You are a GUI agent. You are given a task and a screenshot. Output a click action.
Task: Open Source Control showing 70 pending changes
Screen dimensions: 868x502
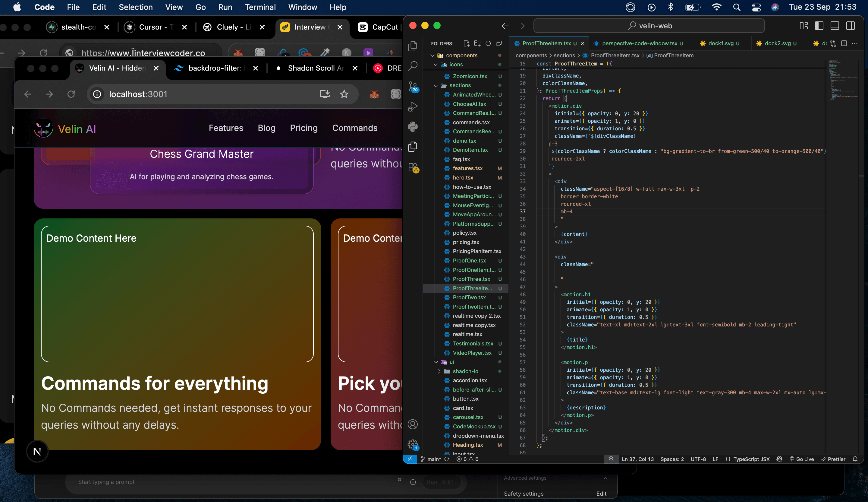coord(412,87)
